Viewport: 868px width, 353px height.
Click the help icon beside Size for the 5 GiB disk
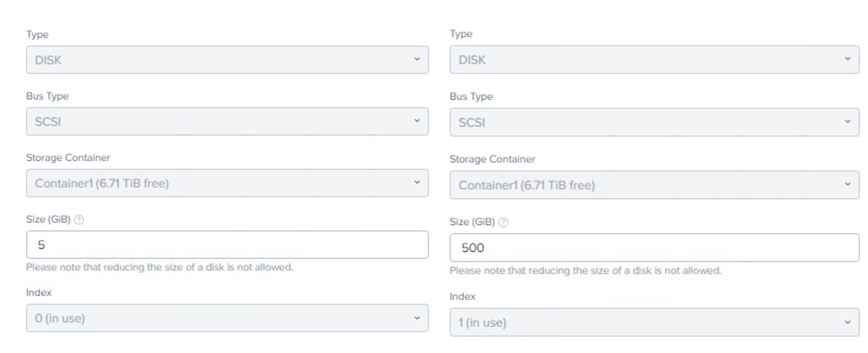click(79, 220)
